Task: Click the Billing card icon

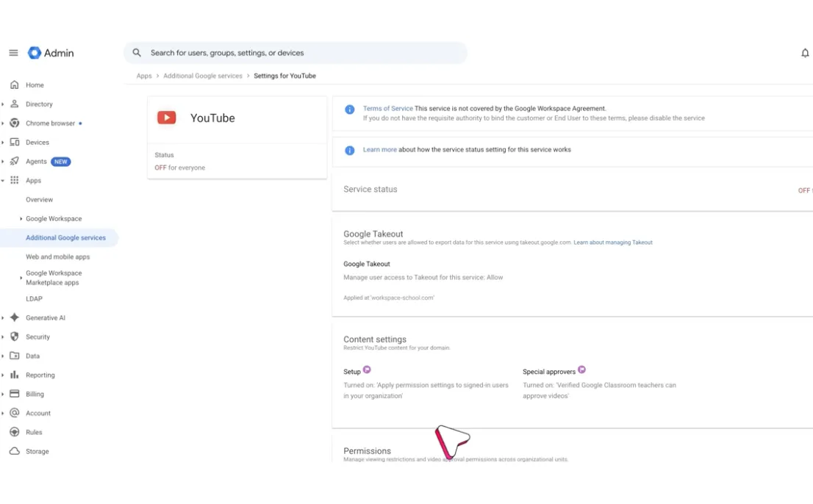Action: [x=15, y=395]
